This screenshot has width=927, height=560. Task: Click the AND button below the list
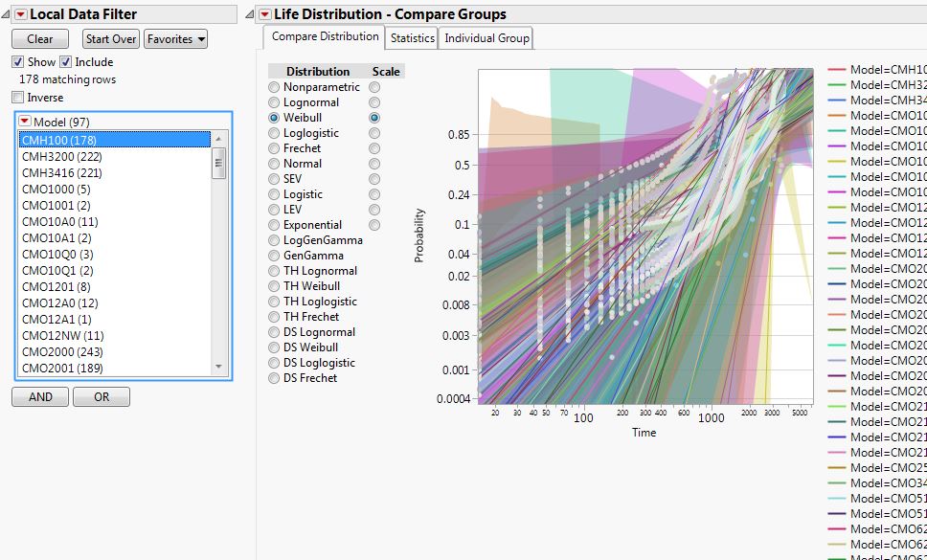(40, 397)
